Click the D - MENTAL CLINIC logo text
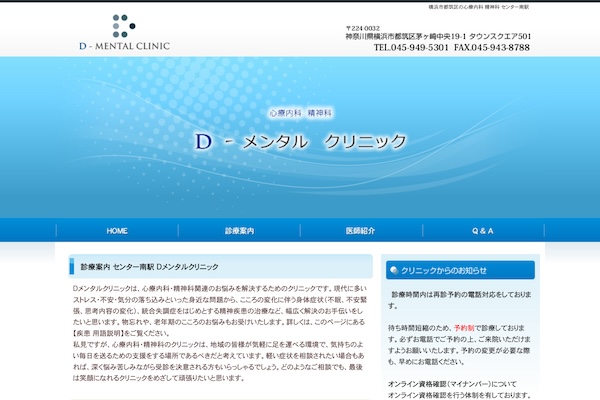This screenshot has height=400, width=600. (x=124, y=46)
